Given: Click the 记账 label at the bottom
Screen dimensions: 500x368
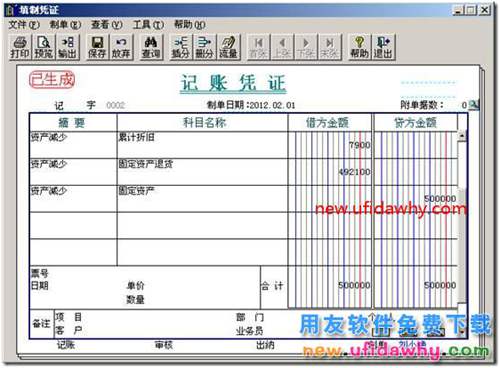Looking at the screenshot, I should pos(66,345).
